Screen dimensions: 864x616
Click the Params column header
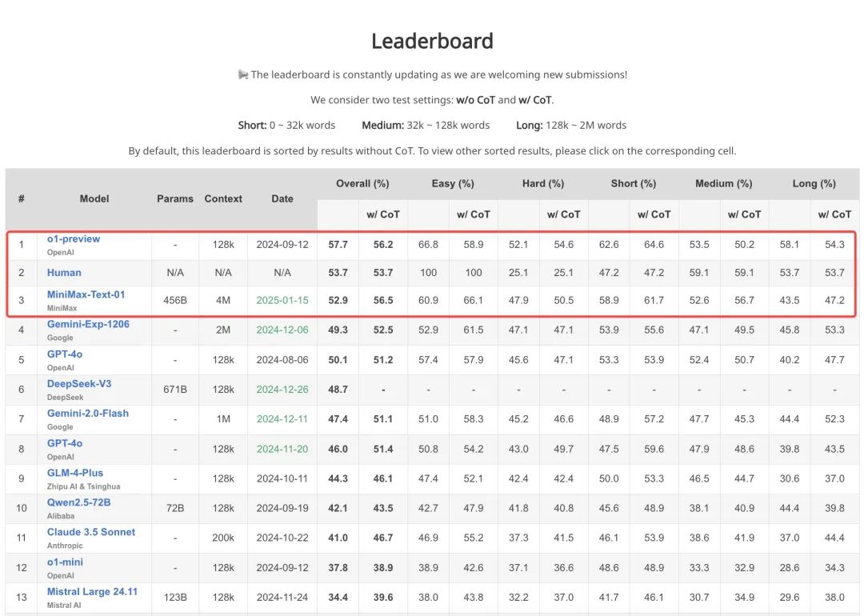(175, 199)
